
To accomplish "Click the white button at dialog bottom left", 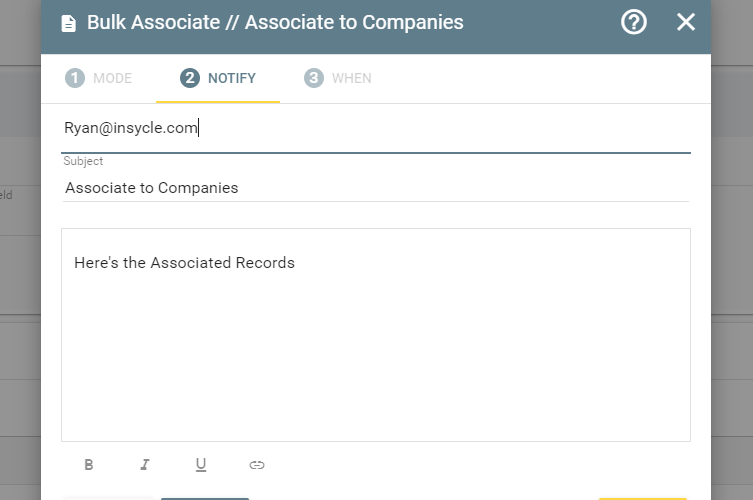I will (x=109, y=499).
